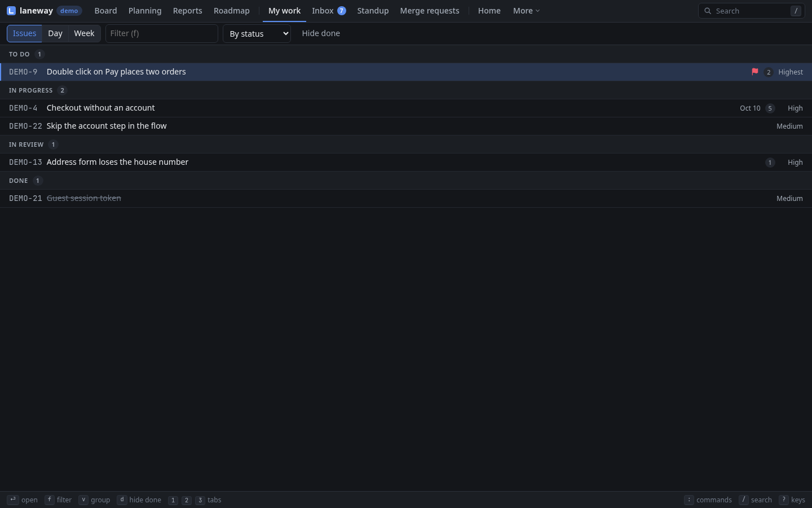Switch to the Week view

pyautogui.click(x=84, y=33)
